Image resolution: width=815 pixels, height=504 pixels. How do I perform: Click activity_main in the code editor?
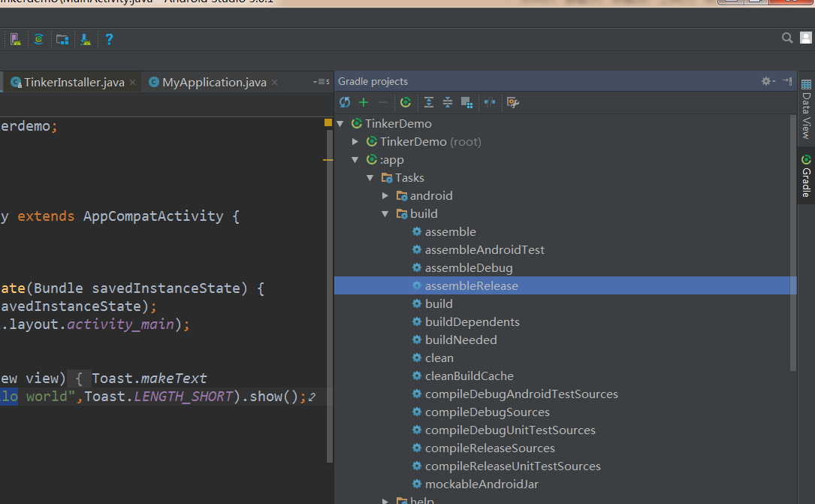click(x=120, y=324)
